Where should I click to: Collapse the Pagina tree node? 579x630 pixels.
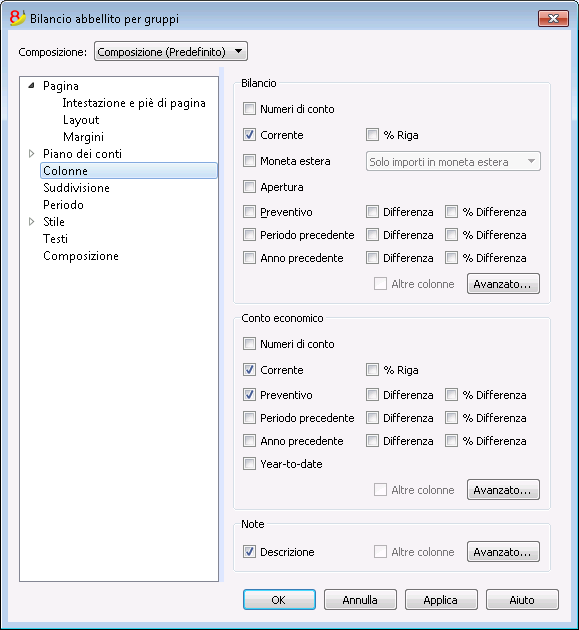pyautogui.click(x=32, y=86)
